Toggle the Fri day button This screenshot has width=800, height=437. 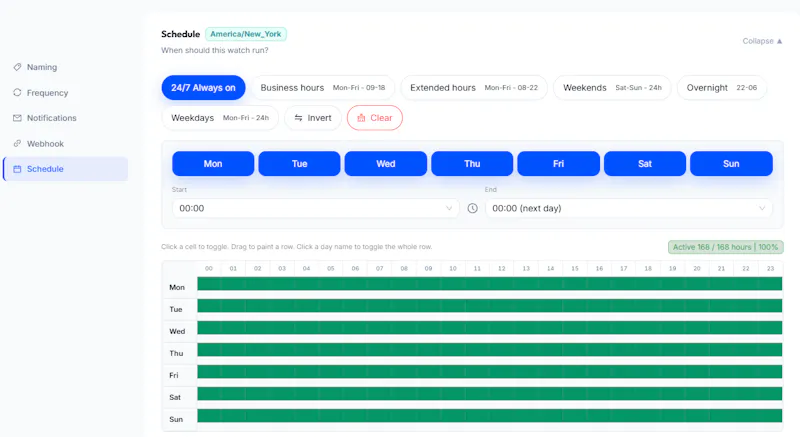[559, 164]
